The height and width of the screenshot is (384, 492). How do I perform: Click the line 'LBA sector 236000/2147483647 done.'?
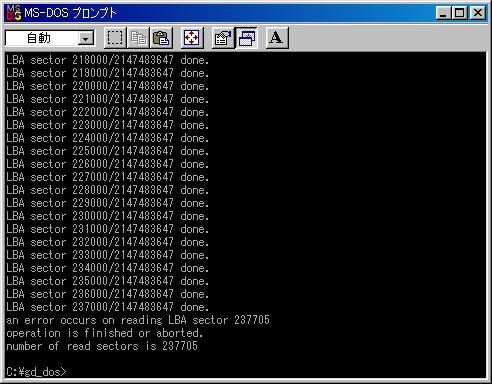coord(107,294)
